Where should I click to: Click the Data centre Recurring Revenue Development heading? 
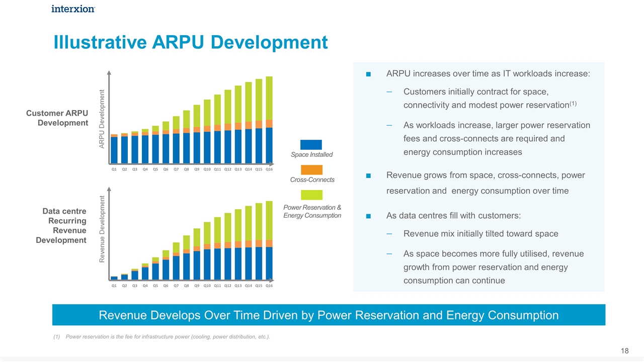61,226
